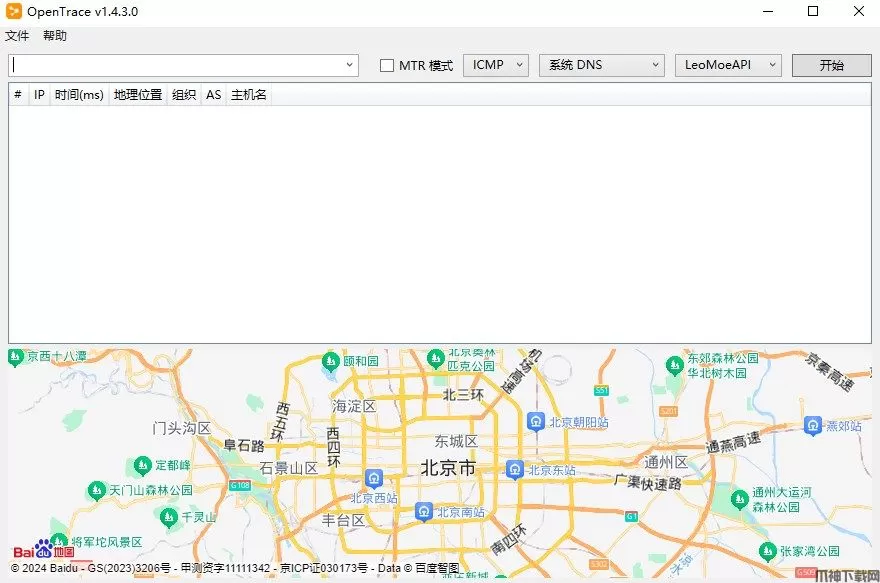The image size is (880, 583).
Task: Open the LeoMoeAPI provider dropdown
Action: coord(728,65)
